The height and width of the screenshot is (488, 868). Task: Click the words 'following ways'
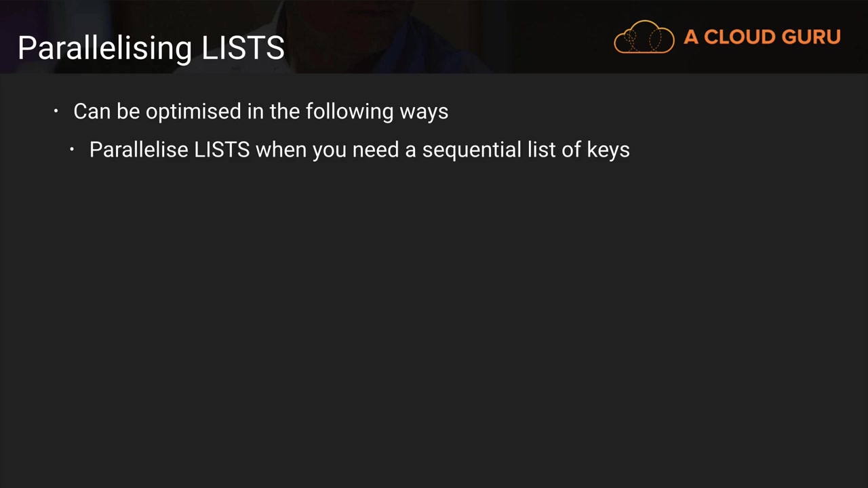376,111
